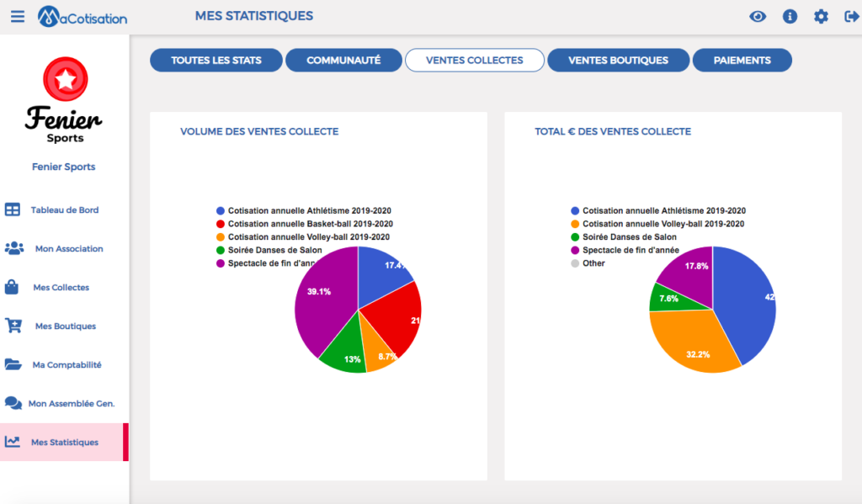This screenshot has width=862, height=504.
Task: Click the Ma Comptabilité folder icon
Action: pyautogui.click(x=13, y=364)
